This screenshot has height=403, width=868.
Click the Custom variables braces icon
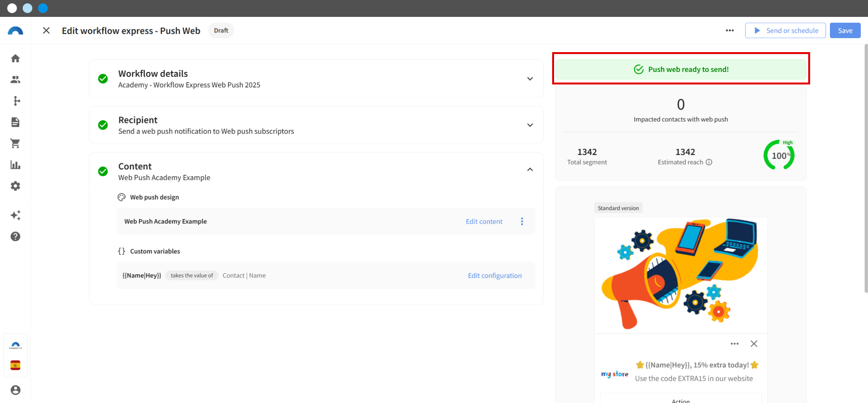click(122, 251)
